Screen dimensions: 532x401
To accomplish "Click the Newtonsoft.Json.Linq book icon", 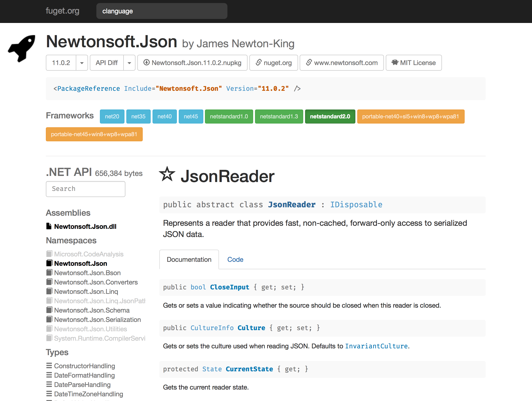I will point(49,291).
